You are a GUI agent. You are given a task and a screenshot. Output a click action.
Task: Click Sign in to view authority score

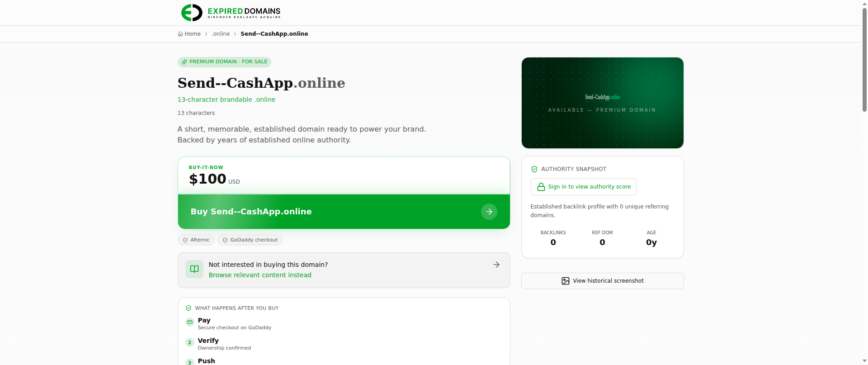(583, 187)
